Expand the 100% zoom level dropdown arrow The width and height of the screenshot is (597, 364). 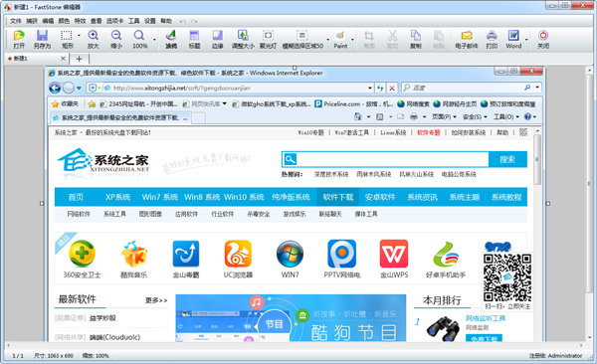(154, 39)
